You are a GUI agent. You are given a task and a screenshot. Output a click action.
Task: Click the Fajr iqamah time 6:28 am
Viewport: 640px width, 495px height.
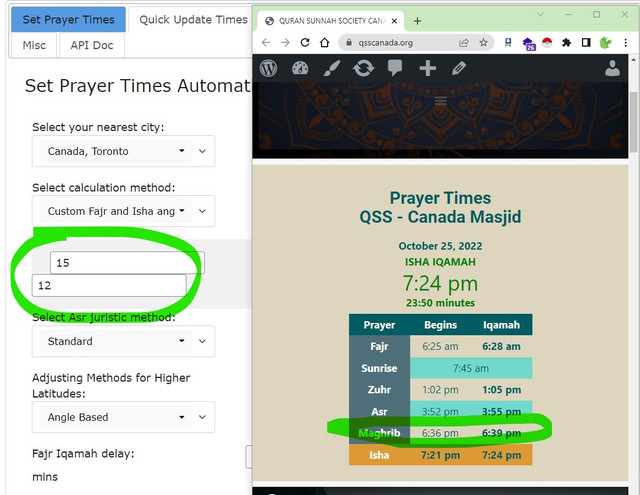click(x=501, y=346)
